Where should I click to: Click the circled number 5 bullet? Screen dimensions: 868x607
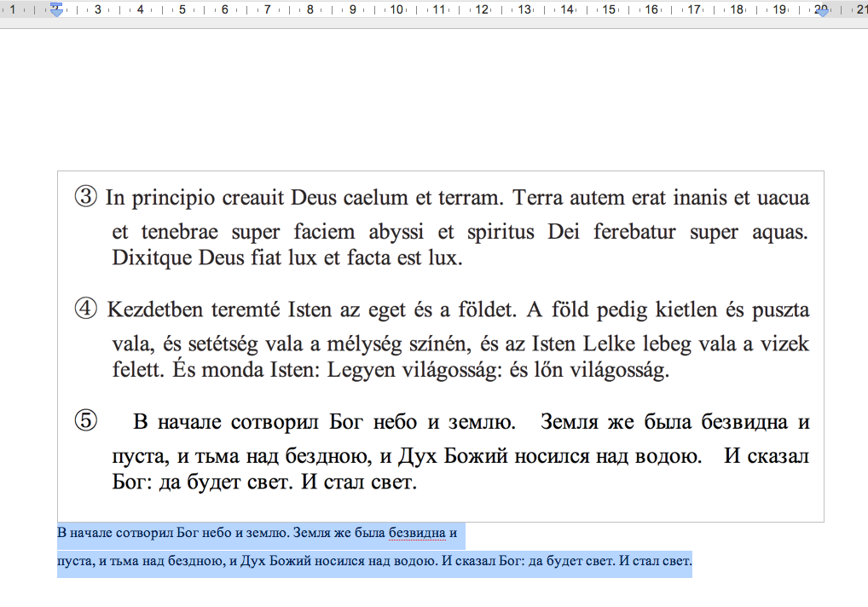(86, 421)
